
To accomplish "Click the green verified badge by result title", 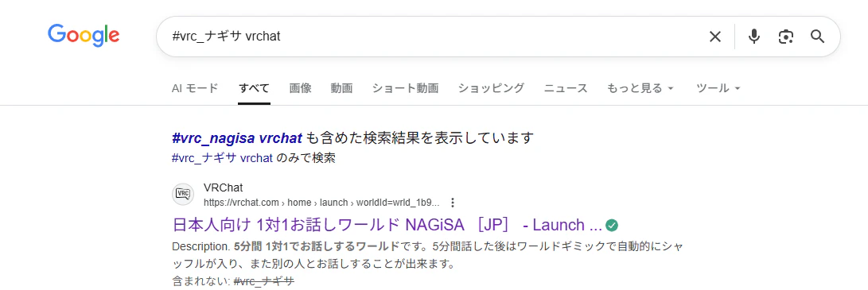I will point(612,226).
